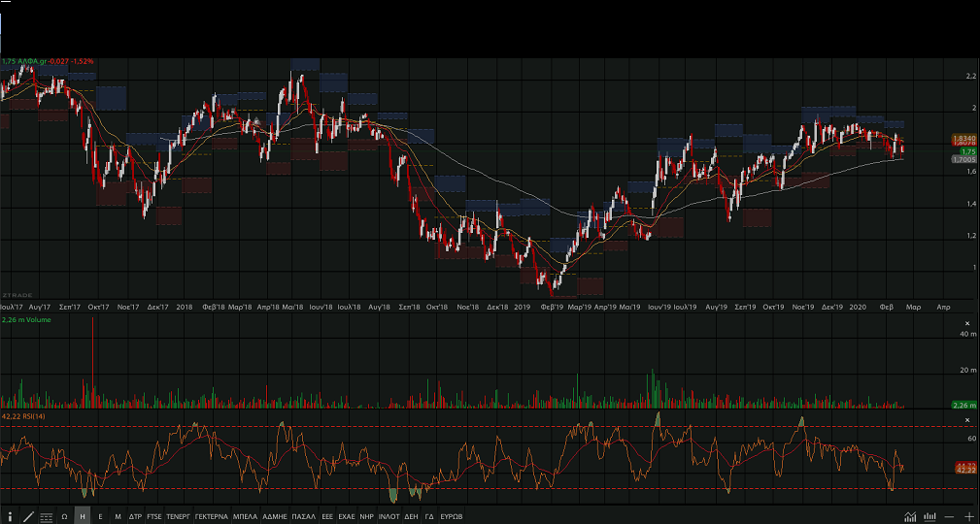Image resolution: width=980 pixels, height=524 pixels.
Task: Click the bar indicators icon bottom right
Action: click(x=929, y=517)
